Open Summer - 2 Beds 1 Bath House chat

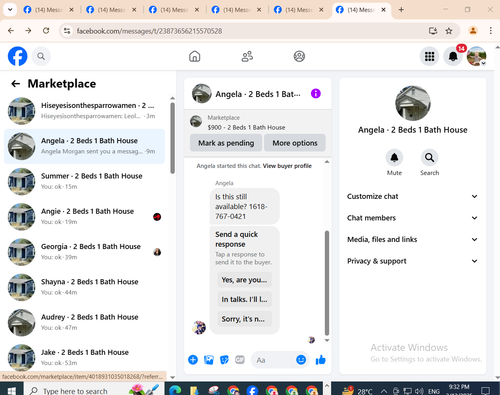[84, 181]
